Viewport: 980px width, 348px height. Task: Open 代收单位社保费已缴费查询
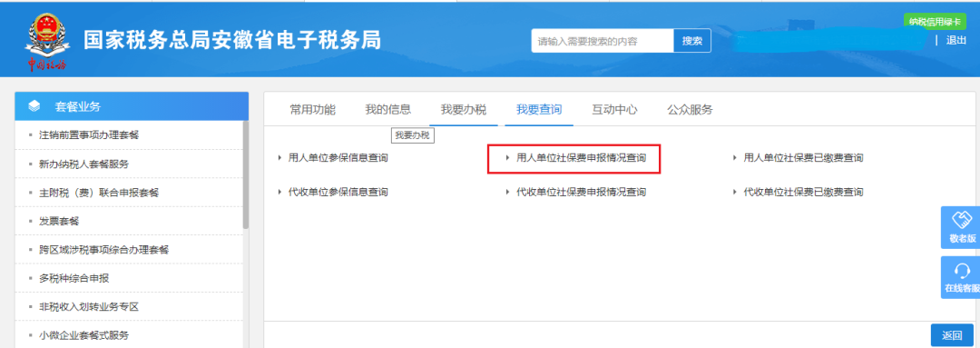(x=803, y=192)
